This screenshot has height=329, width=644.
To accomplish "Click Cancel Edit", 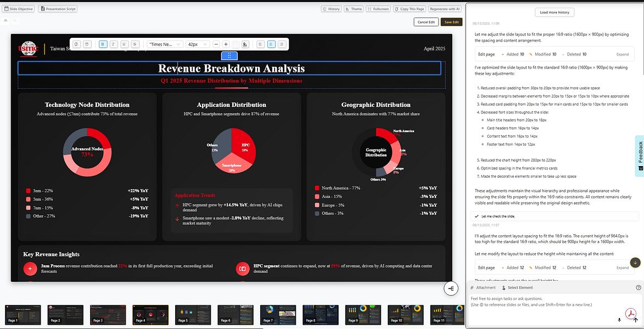I will (427, 22).
